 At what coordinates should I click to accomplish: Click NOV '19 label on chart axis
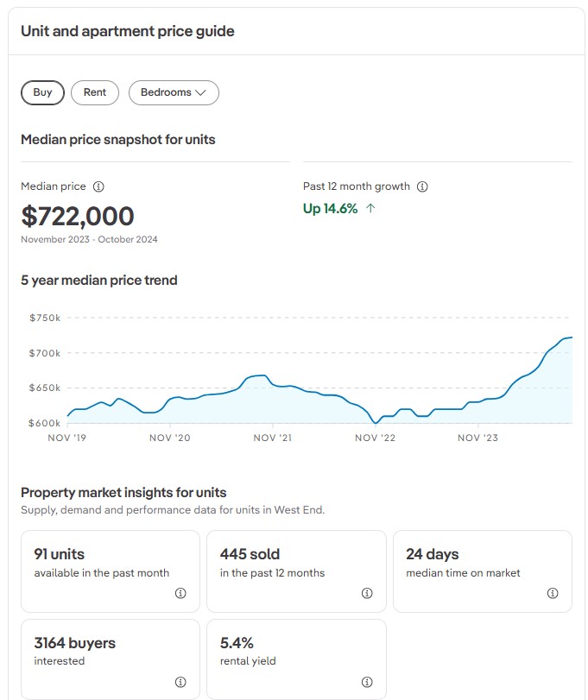point(68,438)
